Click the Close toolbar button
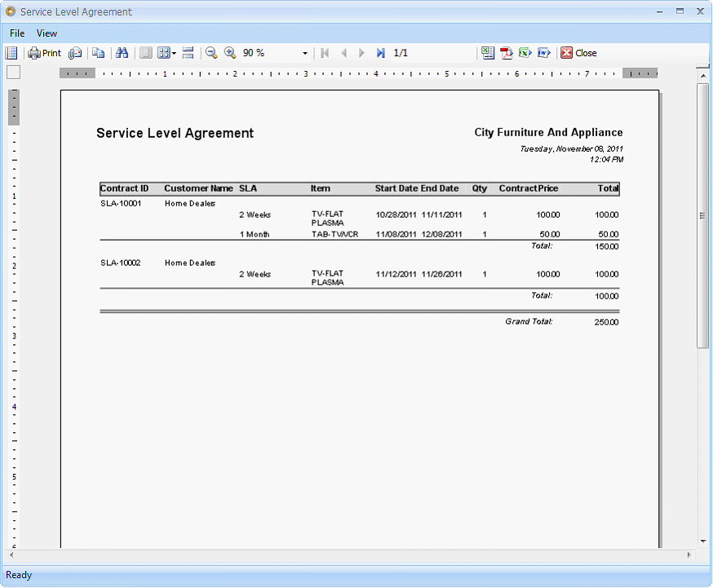Image resolution: width=713 pixels, height=588 pixels. pyautogui.click(x=578, y=53)
